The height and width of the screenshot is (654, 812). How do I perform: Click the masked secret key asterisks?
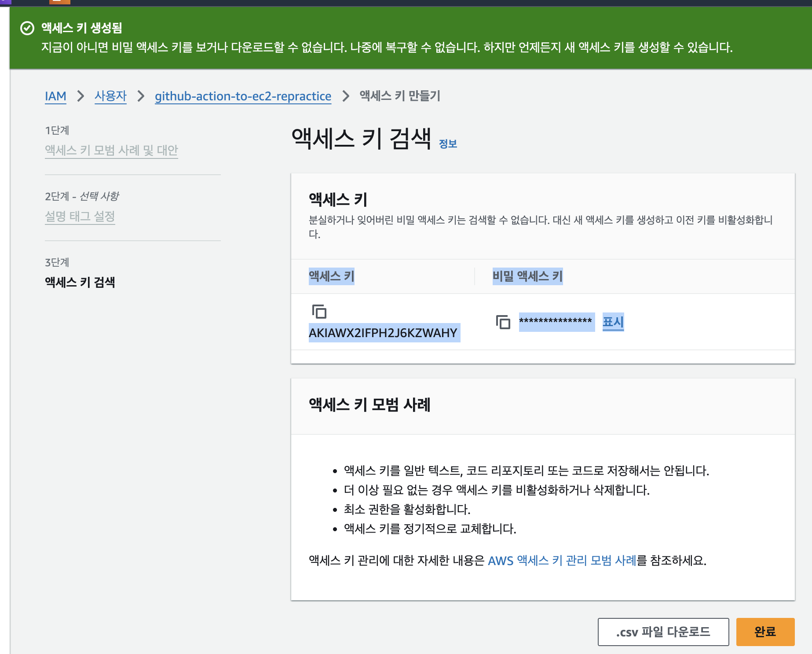(556, 321)
